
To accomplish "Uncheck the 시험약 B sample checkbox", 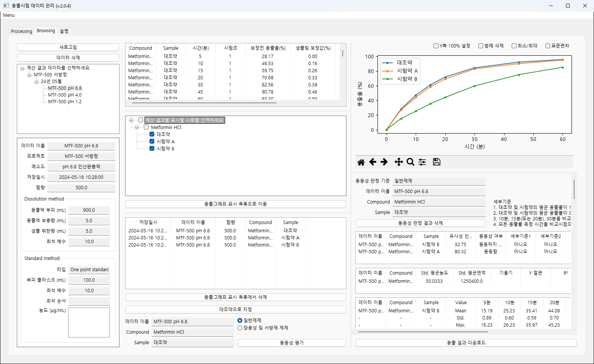I will [152, 149].
